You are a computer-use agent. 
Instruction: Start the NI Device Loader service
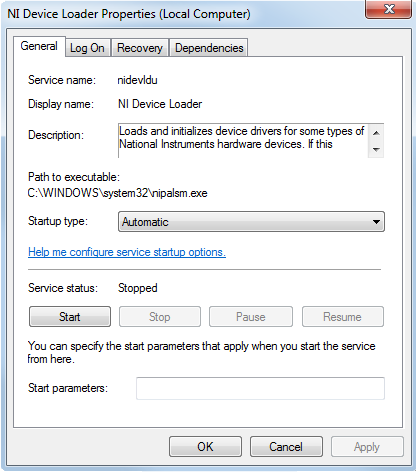pyautogui.click(x=70, y=317)
